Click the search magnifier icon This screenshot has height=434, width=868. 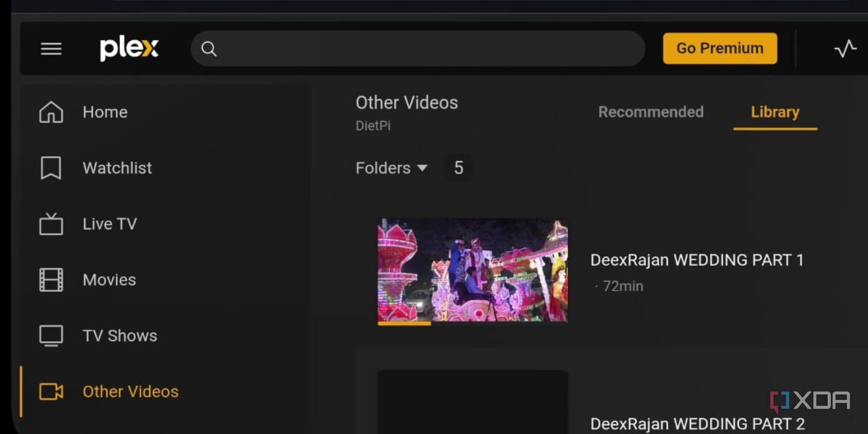pyautogui.click(x=209, y=49)
